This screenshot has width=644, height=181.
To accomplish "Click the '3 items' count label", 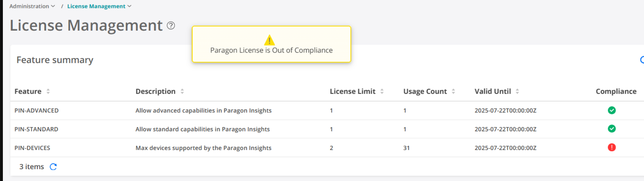I will pos(32,167).
